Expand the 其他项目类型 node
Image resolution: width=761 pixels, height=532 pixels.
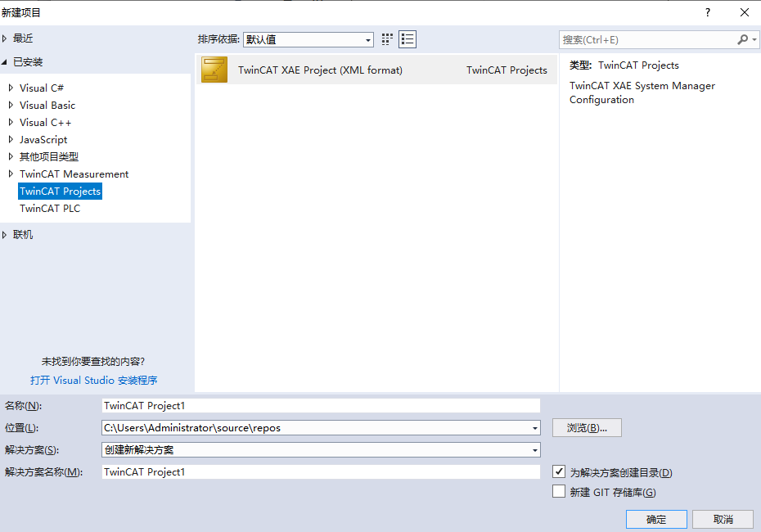coord(11,156)
